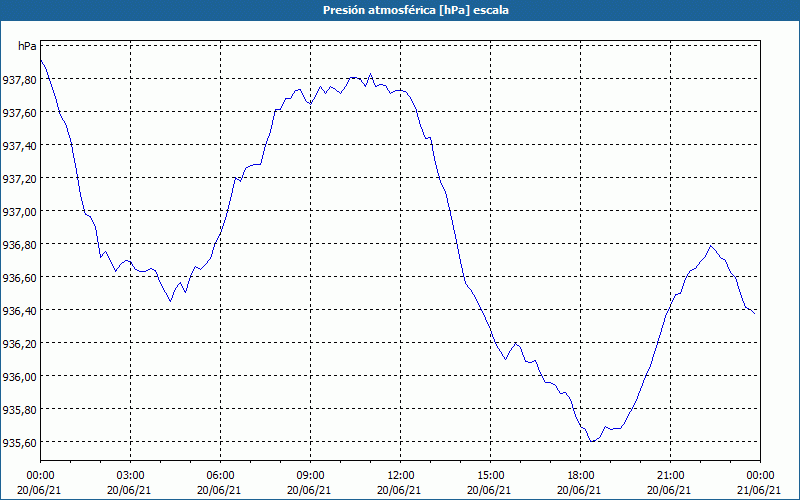Select the 937,40 y-axis value
800x500 pixels.
(19, 146)
